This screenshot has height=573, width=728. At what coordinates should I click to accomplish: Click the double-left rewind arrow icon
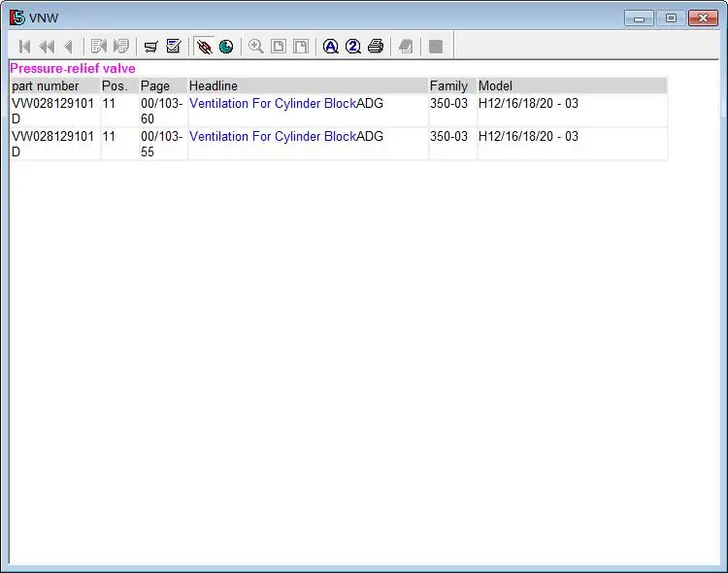coord(47,47)
